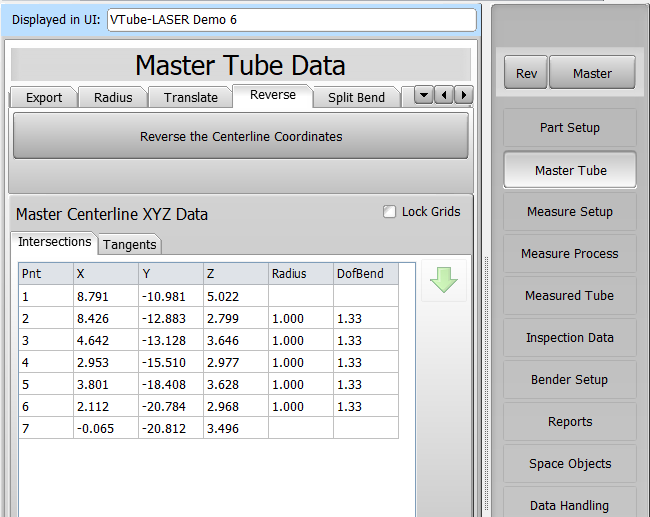This screenshot has height=517, width=650.
Task: Click the Y column header
Action: [x=171, y=274]
